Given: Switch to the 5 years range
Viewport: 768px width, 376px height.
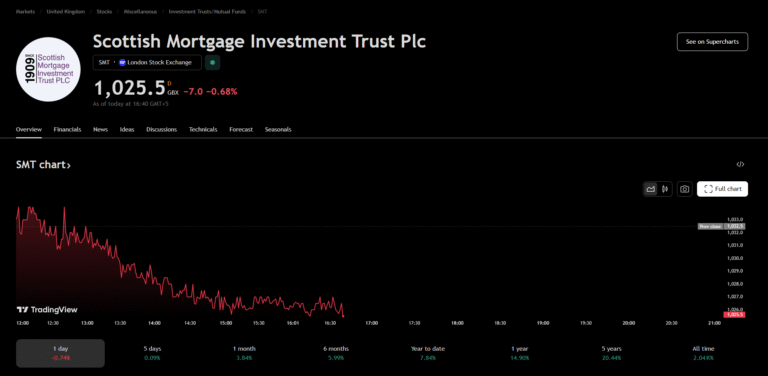Looking at the screenshot, I should click(612, 353).
